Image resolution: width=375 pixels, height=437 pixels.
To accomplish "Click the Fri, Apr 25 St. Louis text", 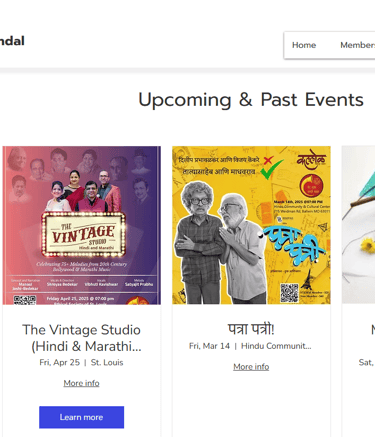I will coord(81,363).
